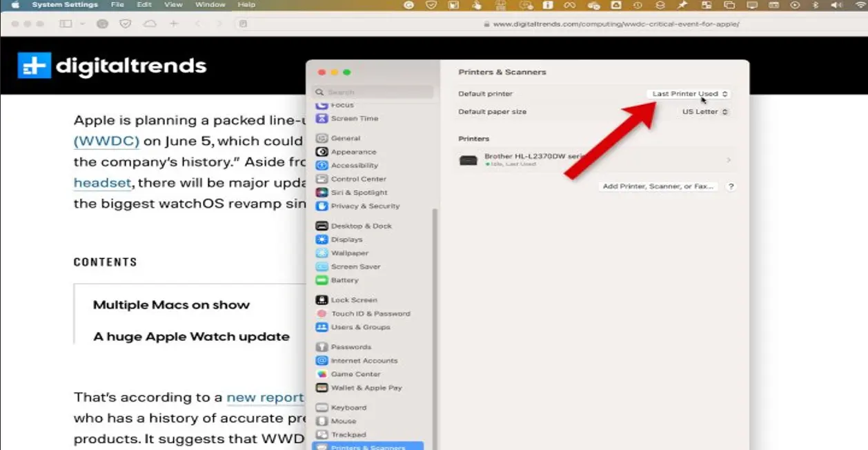Select Siri & Spotlight sidebar item

[359, 193]
